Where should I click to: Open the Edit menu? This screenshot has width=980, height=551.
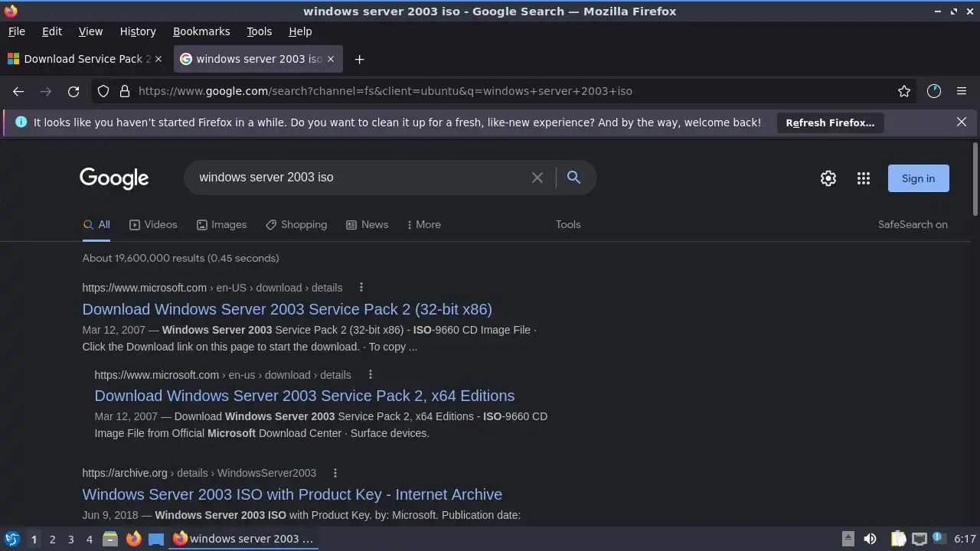pyautogui.click(x=52, y=31)
